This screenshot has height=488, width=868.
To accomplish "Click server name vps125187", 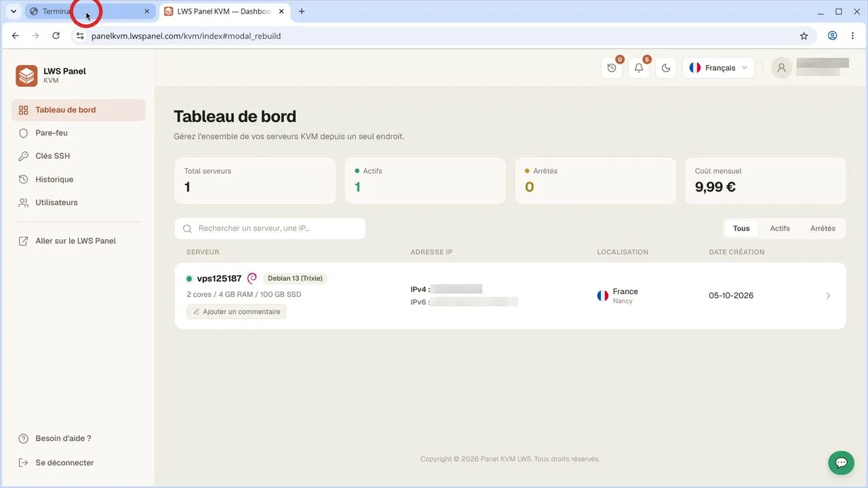I will 219,279.
